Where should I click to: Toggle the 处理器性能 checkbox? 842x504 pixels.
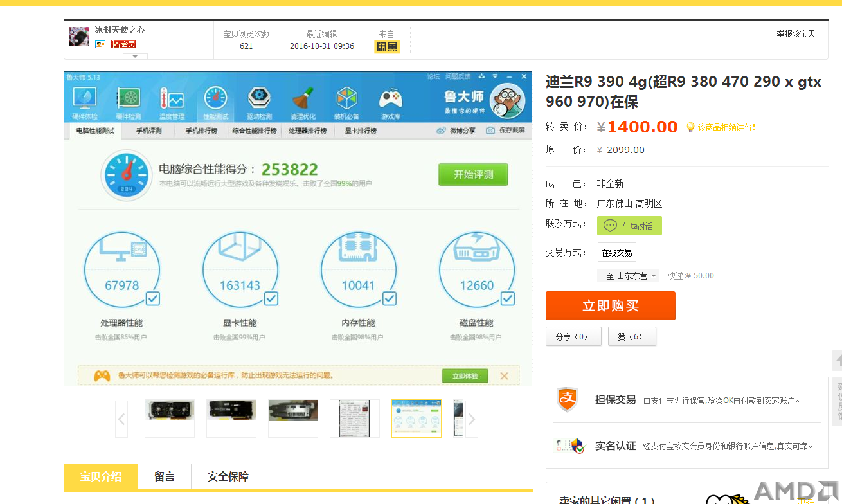pyautogui.click(x=153, y=298)
